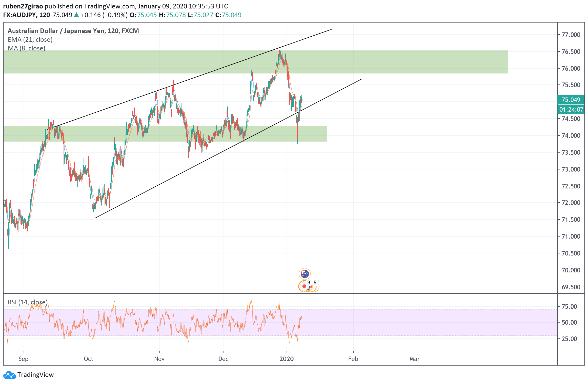Click the FX:AUDJPY symbol in the header

[x=19, y=15]
